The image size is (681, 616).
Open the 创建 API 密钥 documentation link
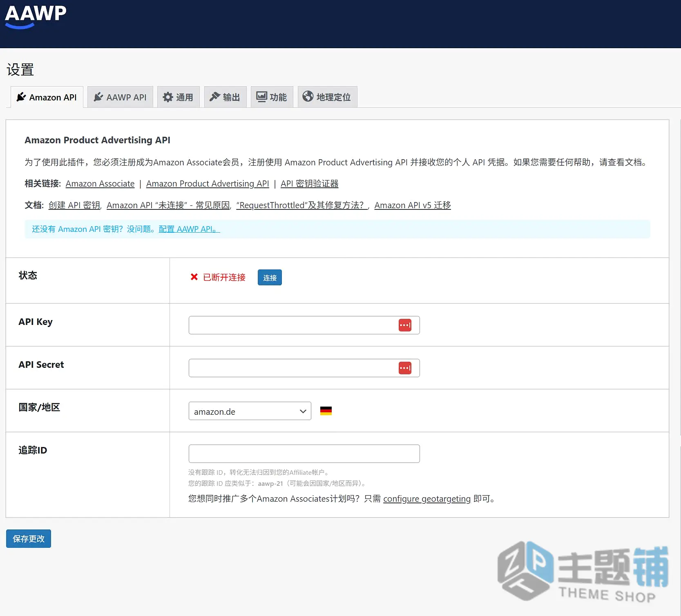[x=74, y=205]
